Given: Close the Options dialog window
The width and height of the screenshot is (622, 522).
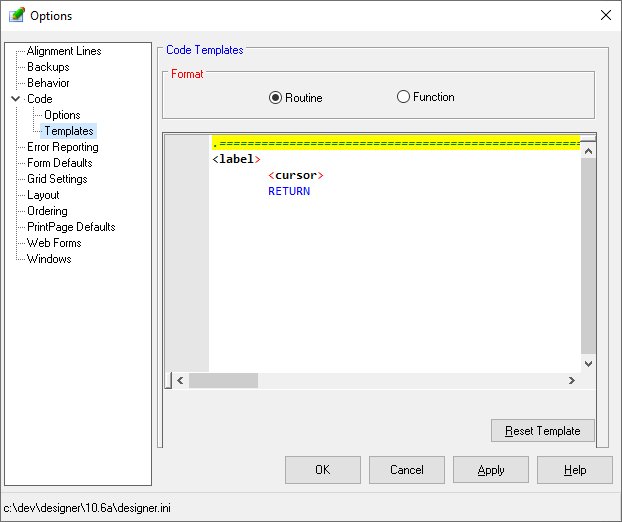Looking at the screenshot, I should [604, 15].
